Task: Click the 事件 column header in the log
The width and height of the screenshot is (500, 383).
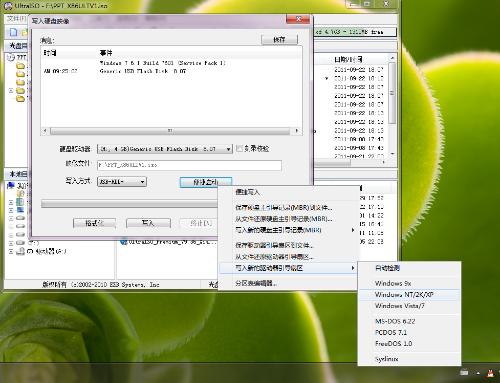Action: click(106, 53)
